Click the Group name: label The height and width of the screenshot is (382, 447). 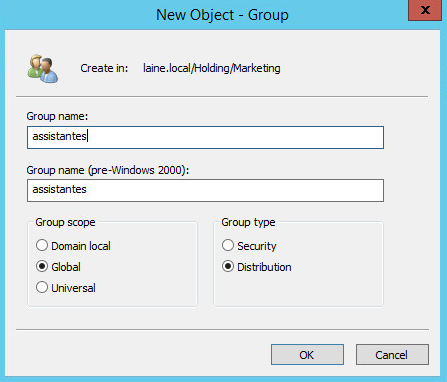[57, 116]
